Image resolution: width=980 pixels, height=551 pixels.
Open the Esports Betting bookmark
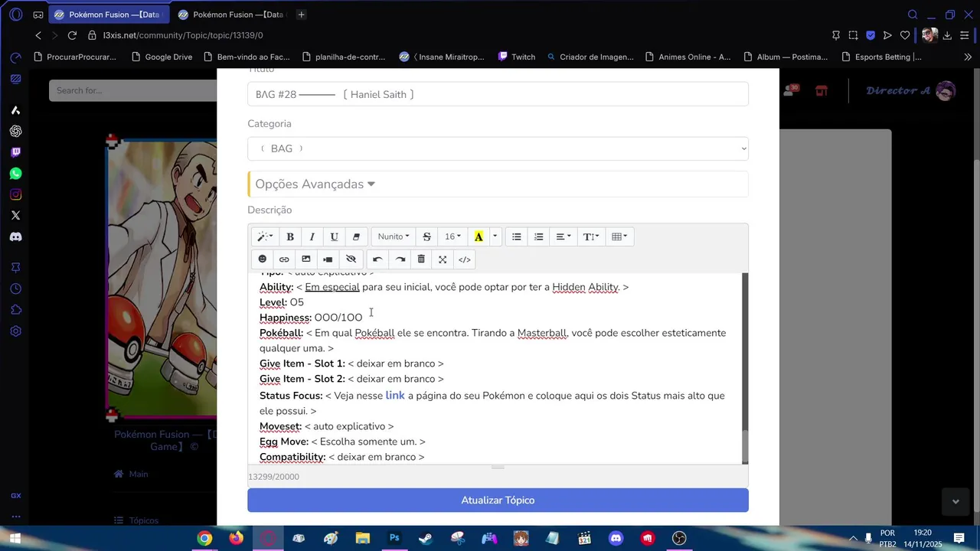pos(881,57)
